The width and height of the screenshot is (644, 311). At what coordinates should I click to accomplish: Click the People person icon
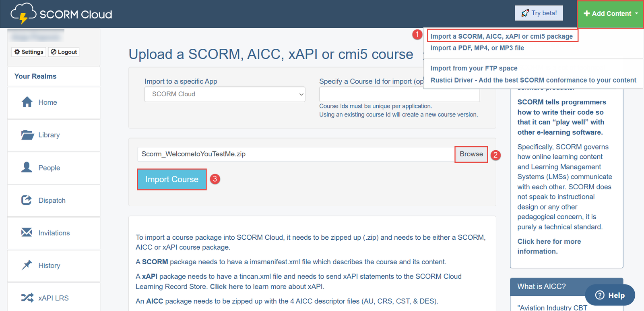[27, 168]
